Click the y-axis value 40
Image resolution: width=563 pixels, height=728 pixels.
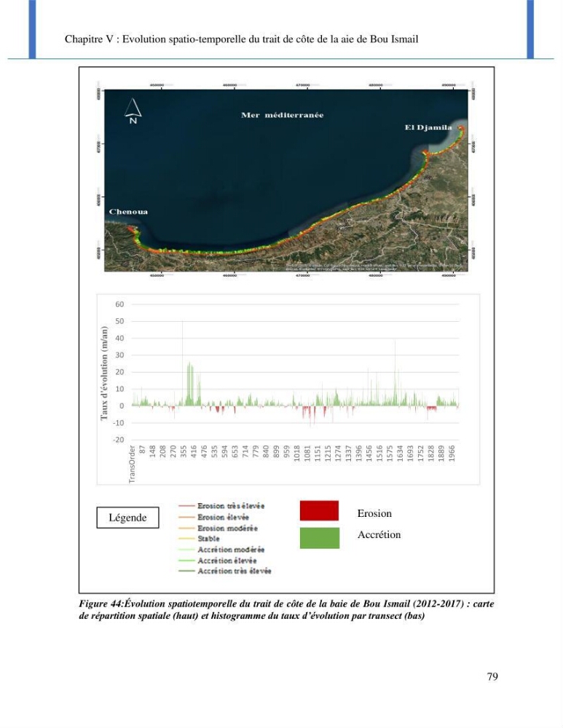pos(120,339)
